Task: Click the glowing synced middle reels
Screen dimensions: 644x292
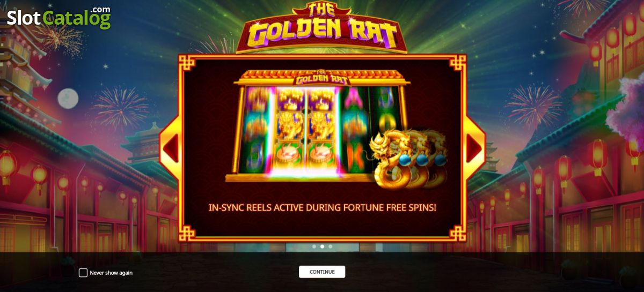Action: click(x=307, y=131)
